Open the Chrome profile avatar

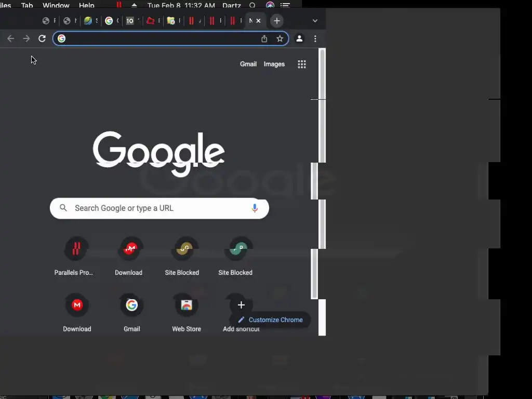(x=299, y=38)
